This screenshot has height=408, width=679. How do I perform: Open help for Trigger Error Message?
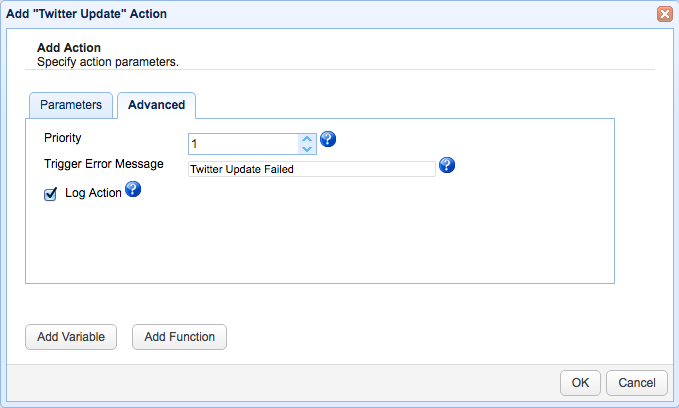click(x=447, y=165)
